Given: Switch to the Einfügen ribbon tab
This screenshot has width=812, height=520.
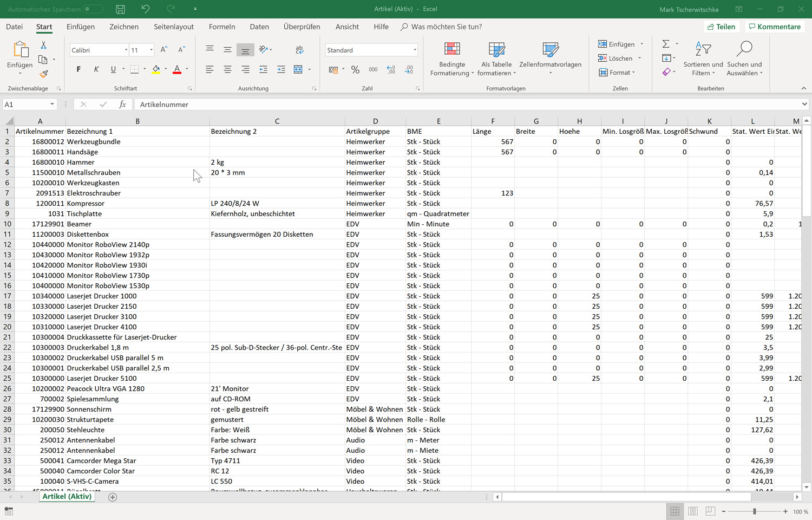Looking at the screenshot, I should point(80,27).
